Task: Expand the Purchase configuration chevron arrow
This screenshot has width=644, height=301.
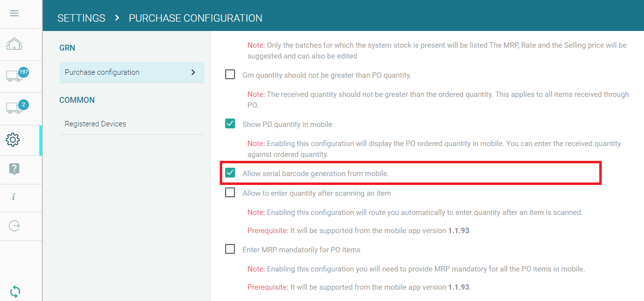Action: coord(193,72)
